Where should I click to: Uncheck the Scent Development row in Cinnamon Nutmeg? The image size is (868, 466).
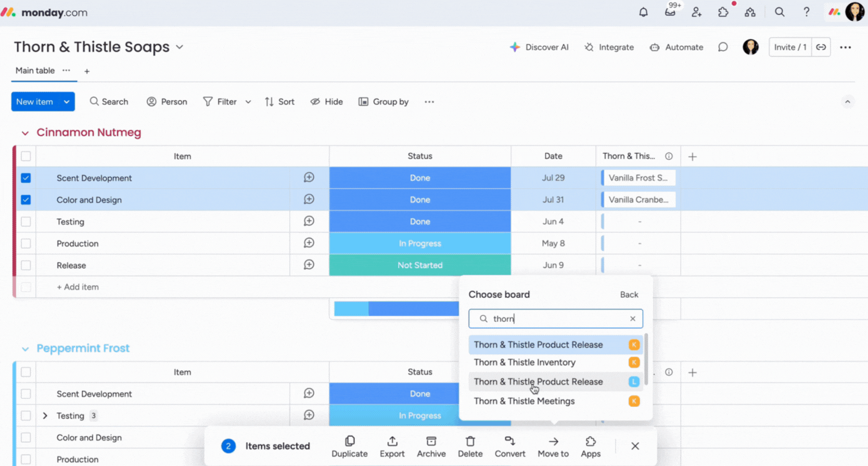coord(25,178)
